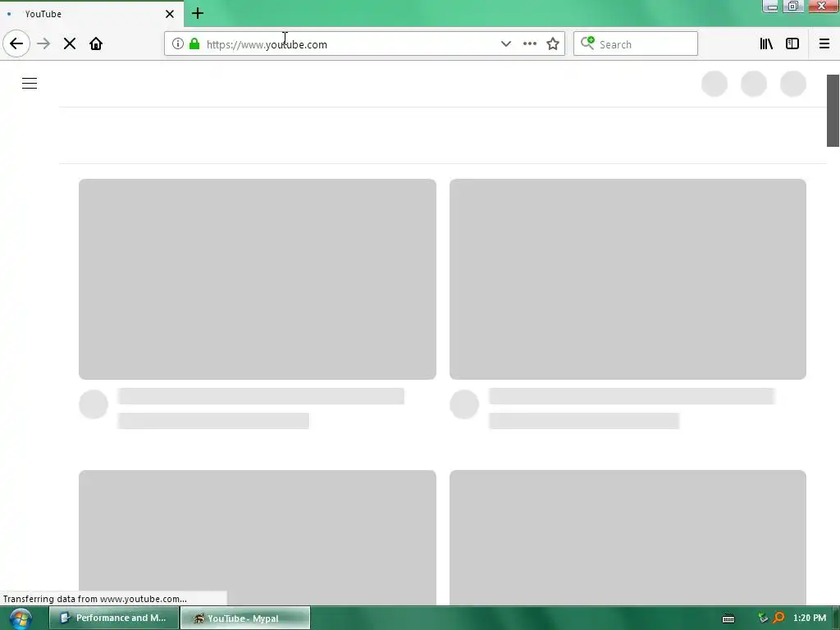
Task: Select YouTube - Mypal taskbar button
Action: click(244, 618)
